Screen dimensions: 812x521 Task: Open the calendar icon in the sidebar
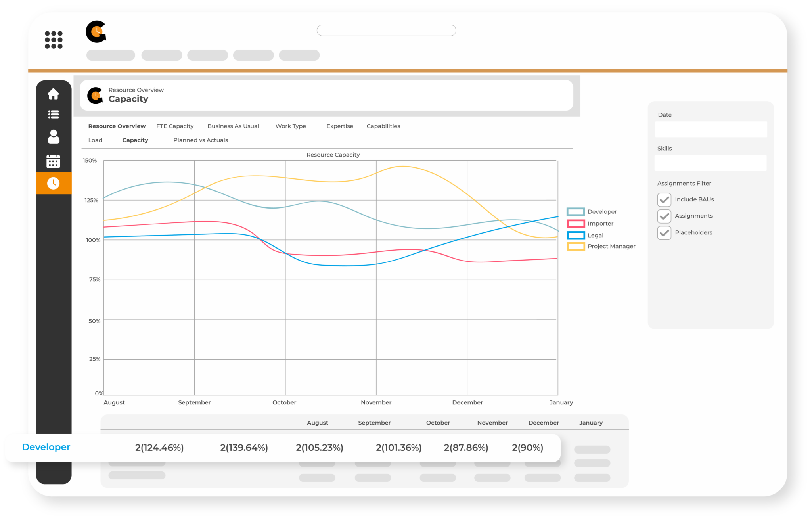[x=54, y=161]
